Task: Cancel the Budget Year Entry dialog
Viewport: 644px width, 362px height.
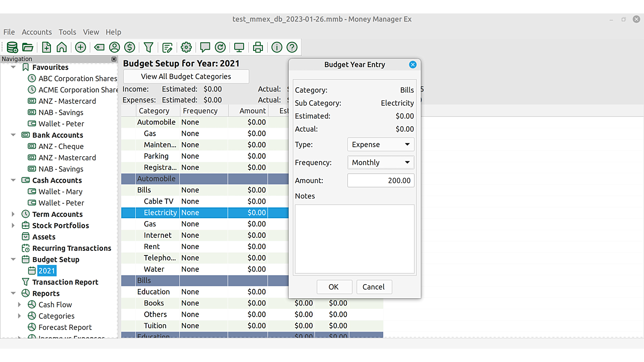Action: click(x=374, y=287)
